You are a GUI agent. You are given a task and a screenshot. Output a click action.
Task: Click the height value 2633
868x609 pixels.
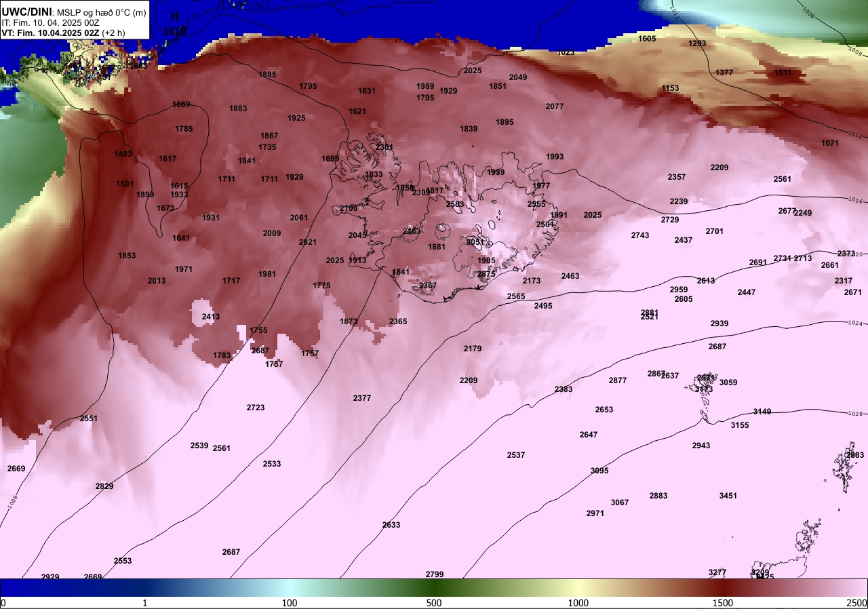391,525
